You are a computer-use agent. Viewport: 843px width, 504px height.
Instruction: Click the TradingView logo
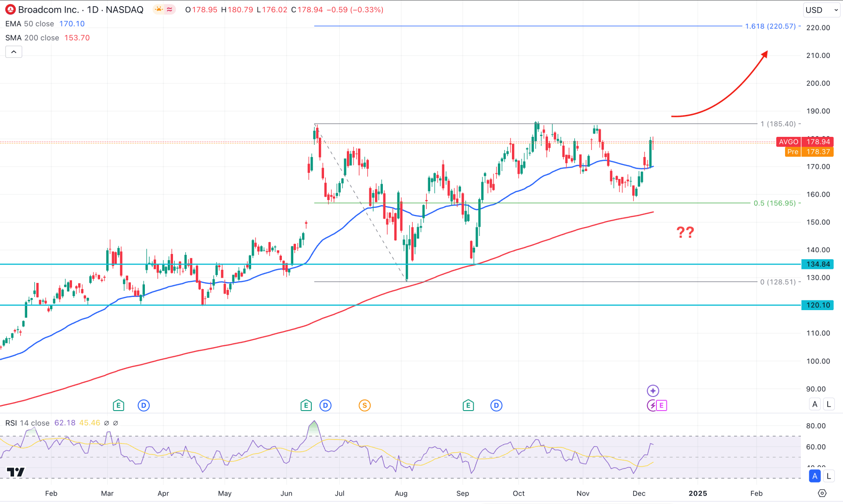(16, 472)
